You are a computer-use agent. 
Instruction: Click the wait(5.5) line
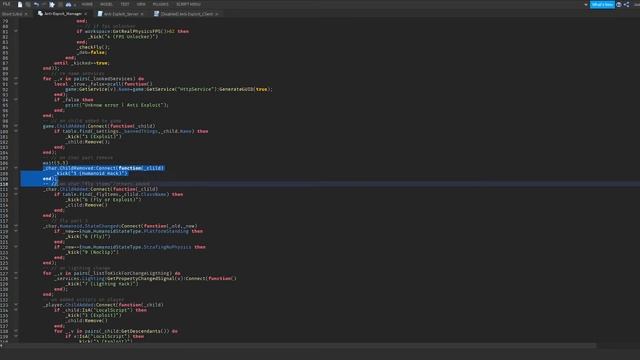pyautogui.click(x=56, y=163)
